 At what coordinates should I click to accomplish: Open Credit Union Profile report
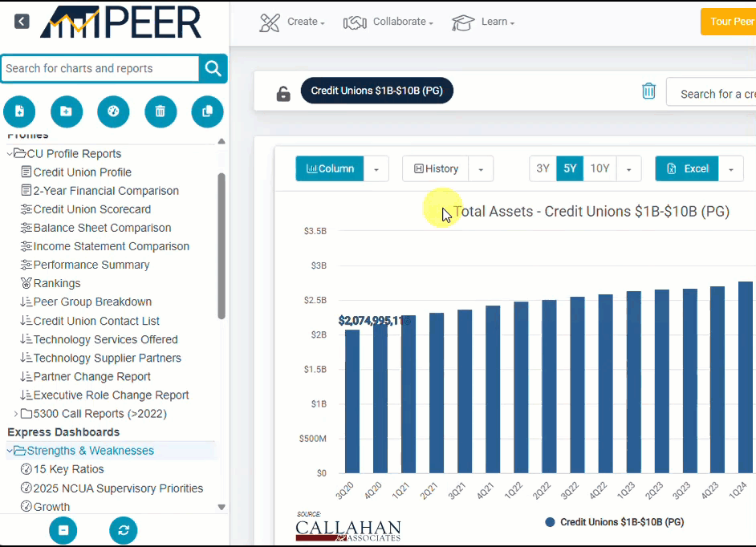[76, 172]
